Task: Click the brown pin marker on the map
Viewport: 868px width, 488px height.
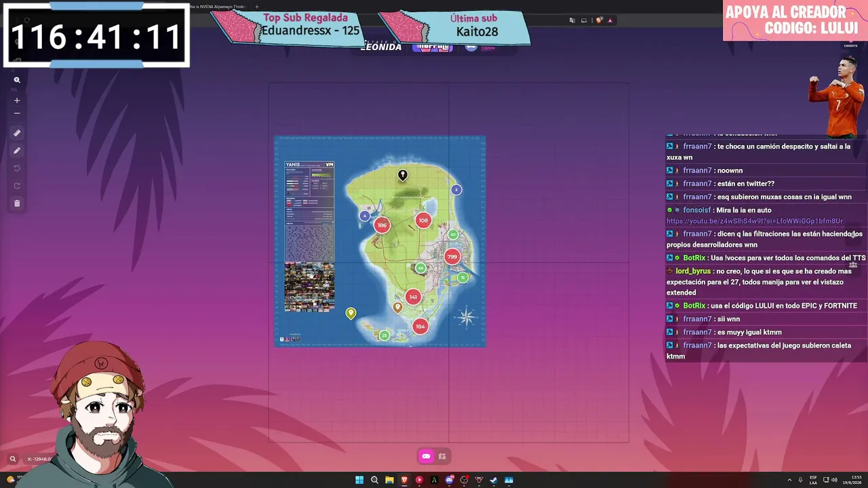Action: click(398, 308)
